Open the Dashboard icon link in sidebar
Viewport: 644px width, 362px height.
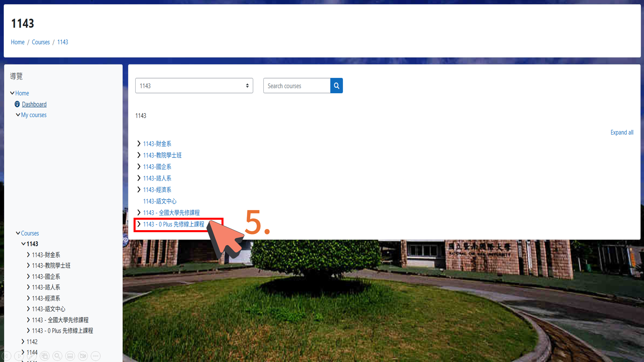point(17,104)
